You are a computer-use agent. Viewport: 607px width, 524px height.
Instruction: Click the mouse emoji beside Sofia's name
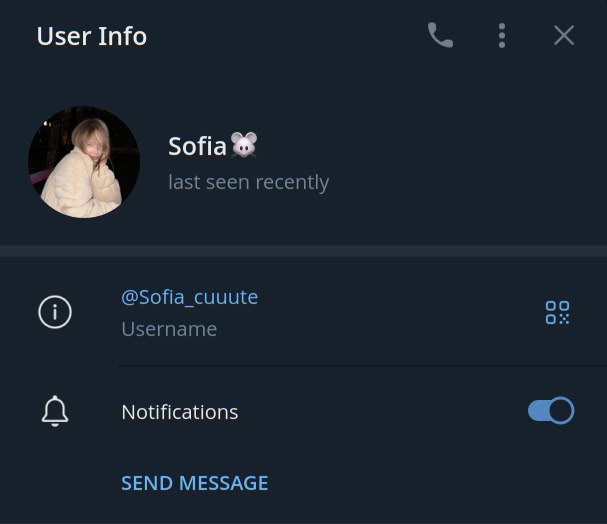pos(244,146)
